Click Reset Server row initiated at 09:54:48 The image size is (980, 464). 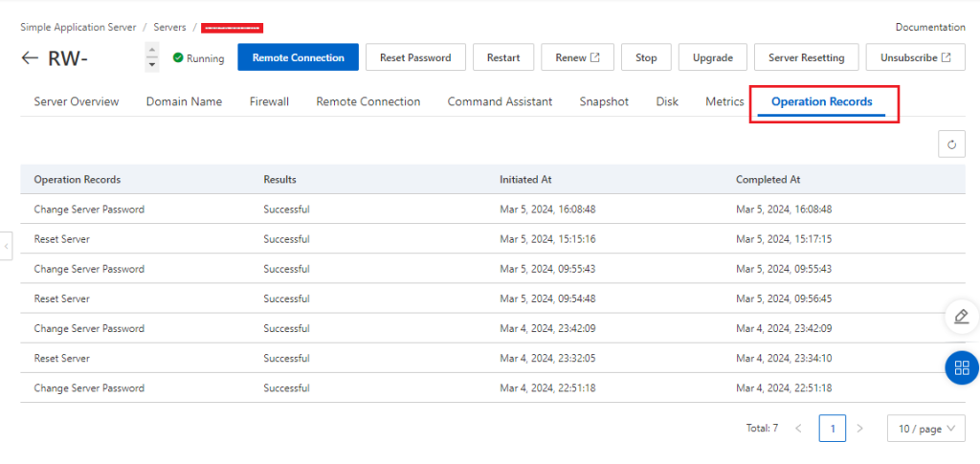[x=493, y=298]
